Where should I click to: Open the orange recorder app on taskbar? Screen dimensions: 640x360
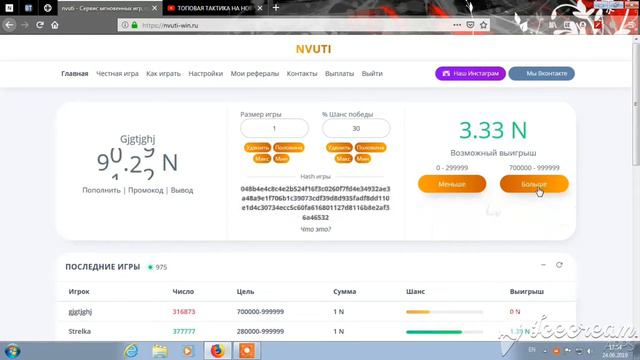pyautogui.click(x=247, y=351)
